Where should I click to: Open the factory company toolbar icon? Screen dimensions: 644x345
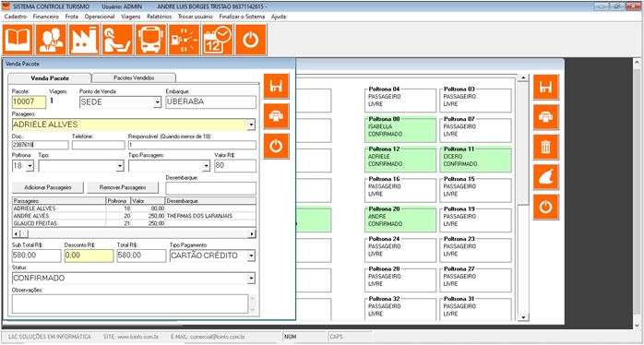pos(84,40)
